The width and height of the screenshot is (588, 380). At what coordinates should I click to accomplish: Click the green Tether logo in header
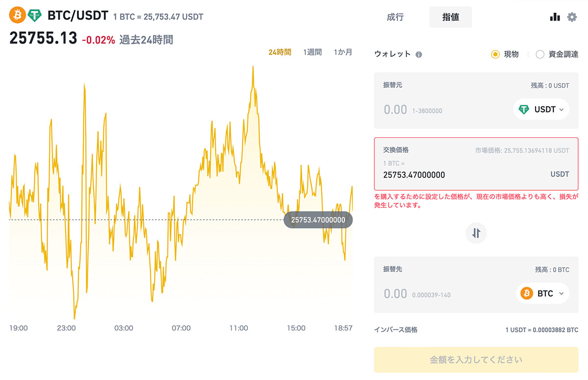(35, 16)
